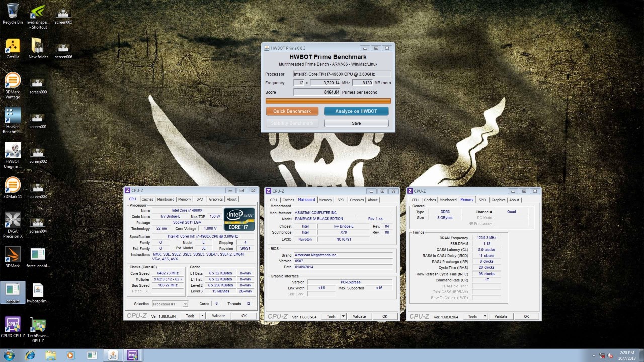The image size is (644, 362).
Task: Click the Save button in HWBOT Prime
Action: point(356,123)
